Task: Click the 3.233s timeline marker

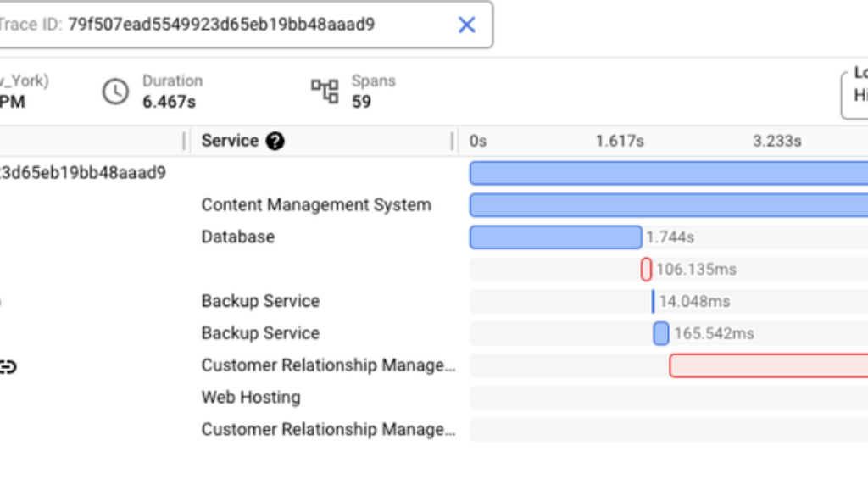Action: (776, 142)
